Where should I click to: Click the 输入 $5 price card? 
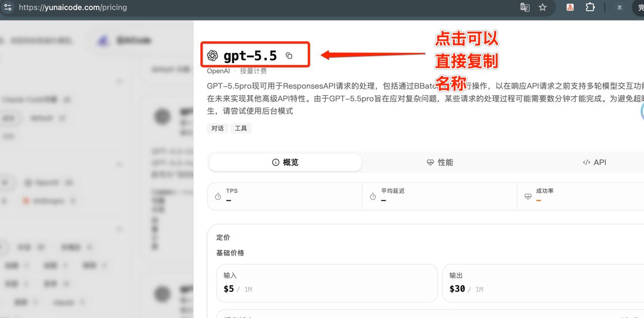pyautogui.click(x=327, y=283)
